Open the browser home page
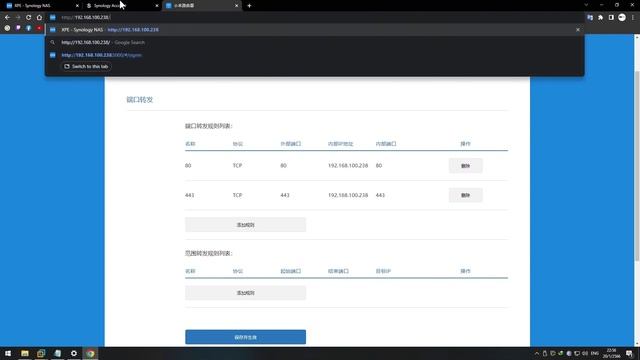 coord(39,17)
